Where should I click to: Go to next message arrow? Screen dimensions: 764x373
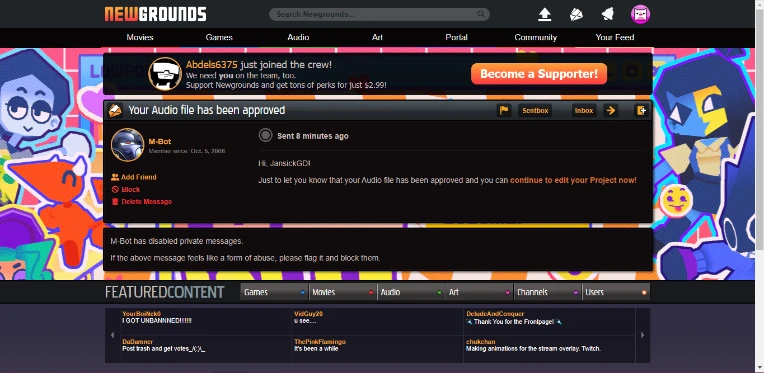pyautogui.click(x=611, y=111)
